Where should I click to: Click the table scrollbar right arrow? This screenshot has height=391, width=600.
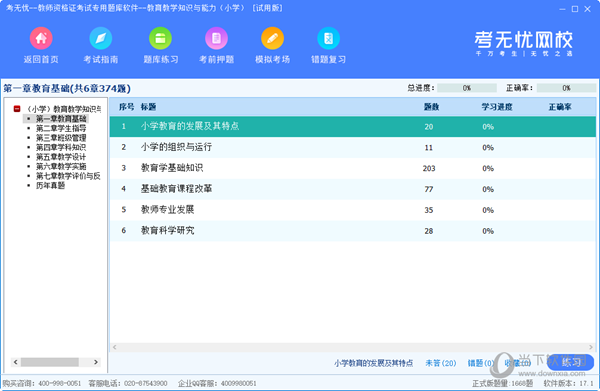pos(591,347)
